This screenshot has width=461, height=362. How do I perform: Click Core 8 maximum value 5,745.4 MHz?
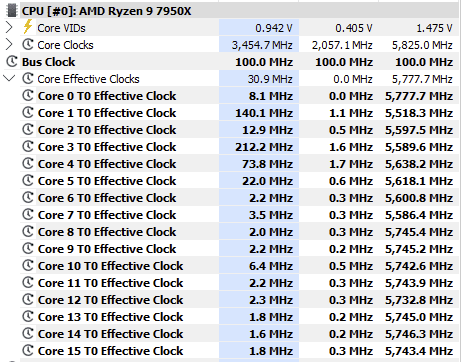[419, 232]
